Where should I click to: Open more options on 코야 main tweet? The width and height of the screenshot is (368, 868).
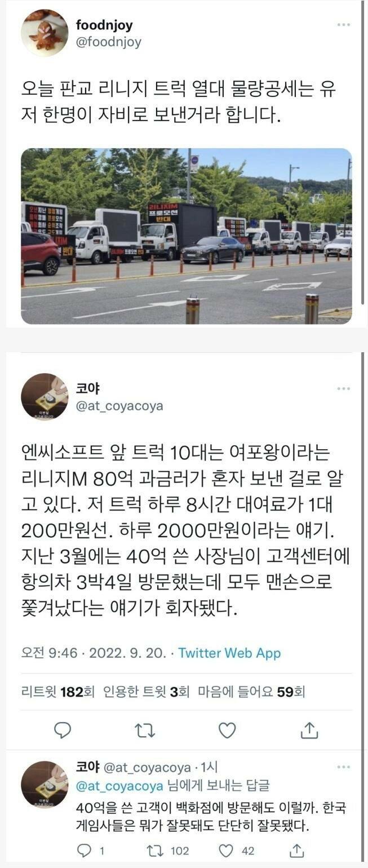pyautogui.click(x=343, y=389)
